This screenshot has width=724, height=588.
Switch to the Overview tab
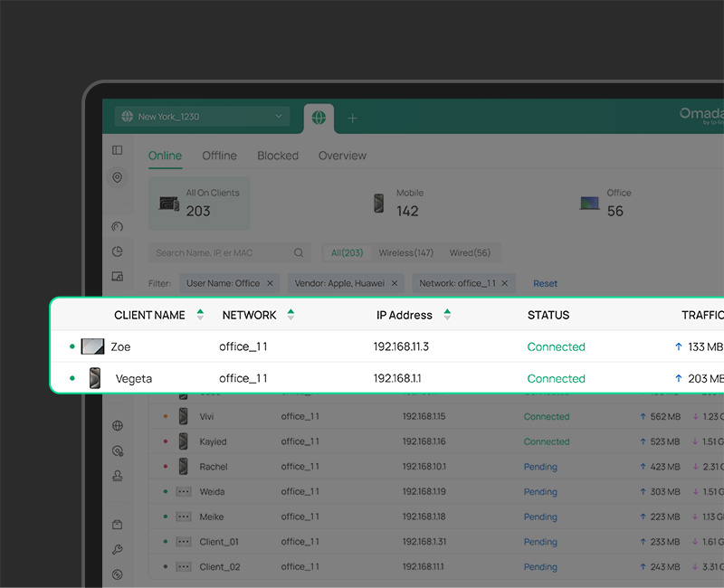click(x=342, y=156)
